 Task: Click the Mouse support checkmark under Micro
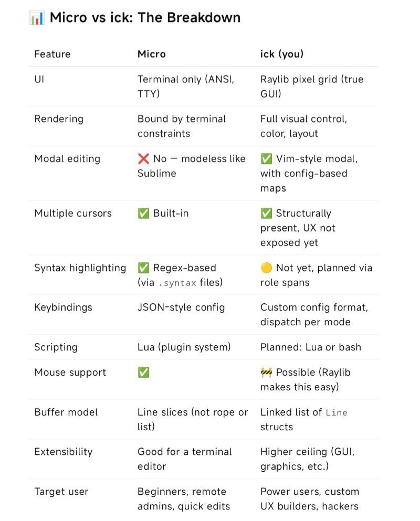[x=143, y=372]
